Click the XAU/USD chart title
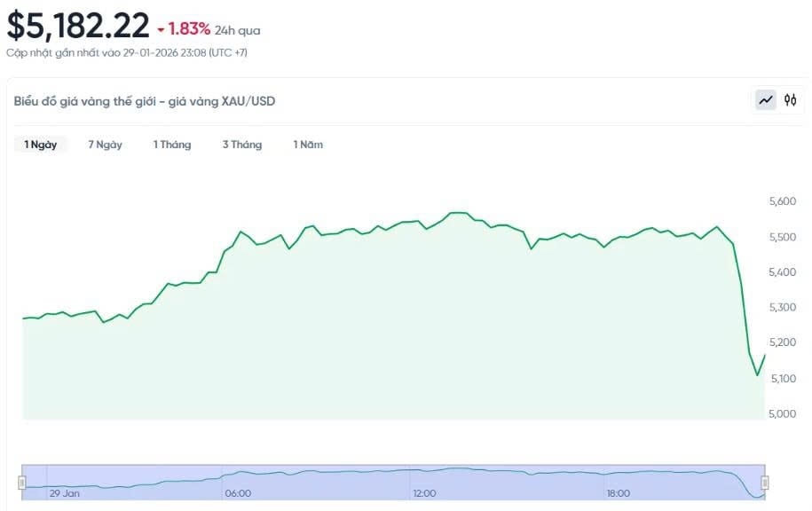This screenshot has height=511, width=812. tap(145, 101)
